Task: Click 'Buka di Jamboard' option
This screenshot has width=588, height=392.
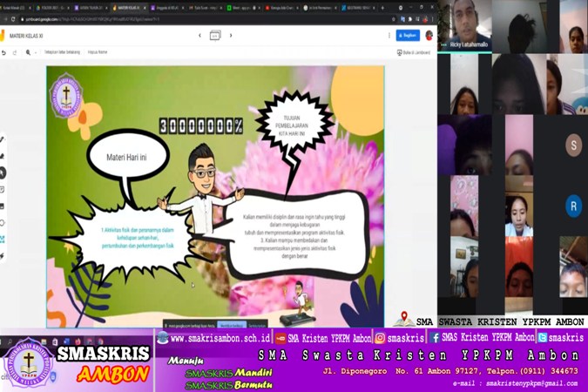Action: click(414, 52)
